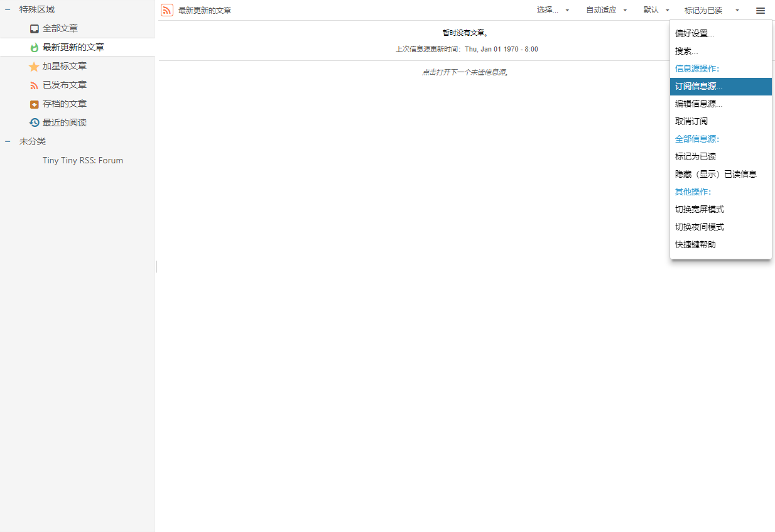Click the 全部文章 inbox icon
Screen dimensions: 775x532
coord(35,28)
